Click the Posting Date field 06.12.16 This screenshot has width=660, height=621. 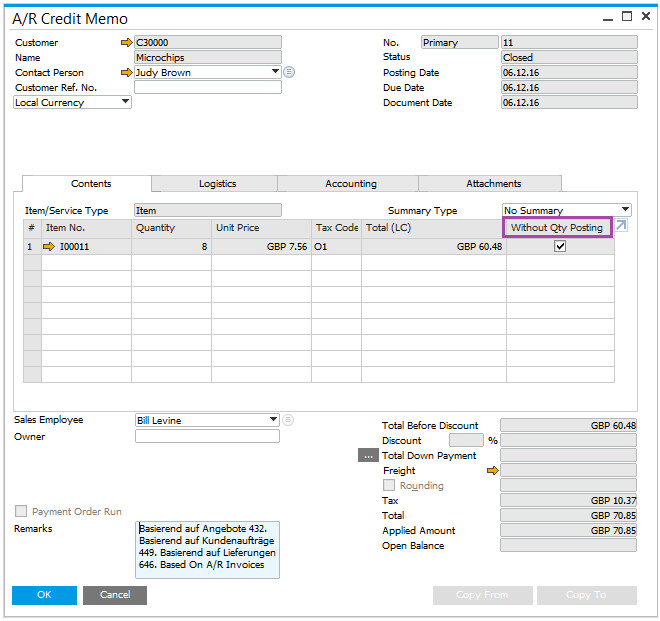pyautogui.click(x=569, y=72)
